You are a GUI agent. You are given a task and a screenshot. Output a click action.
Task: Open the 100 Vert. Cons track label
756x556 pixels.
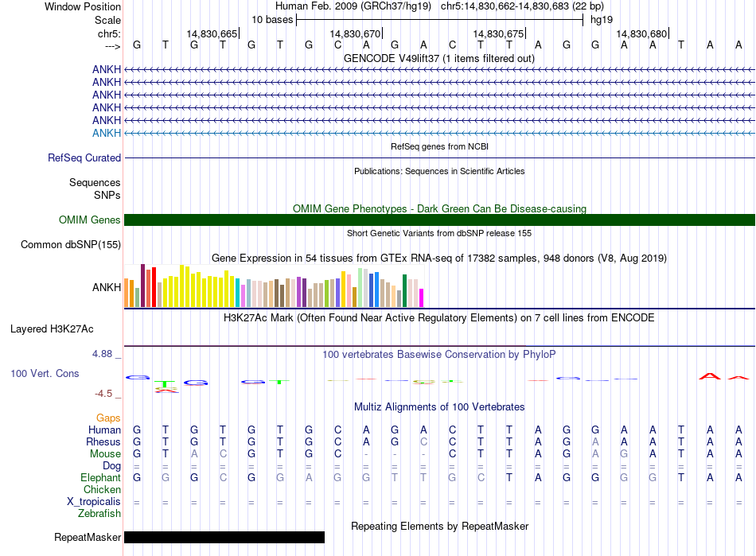coord(45,373)
